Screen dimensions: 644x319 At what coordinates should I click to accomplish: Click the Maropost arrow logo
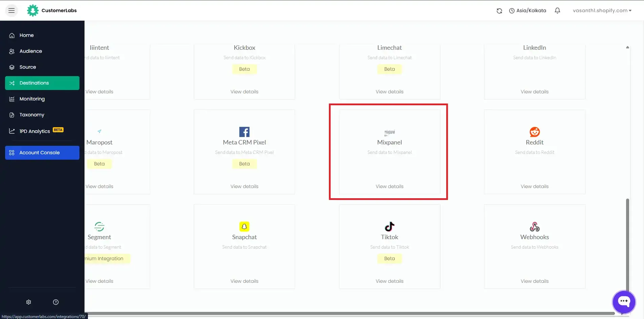(x=99, y=131)
